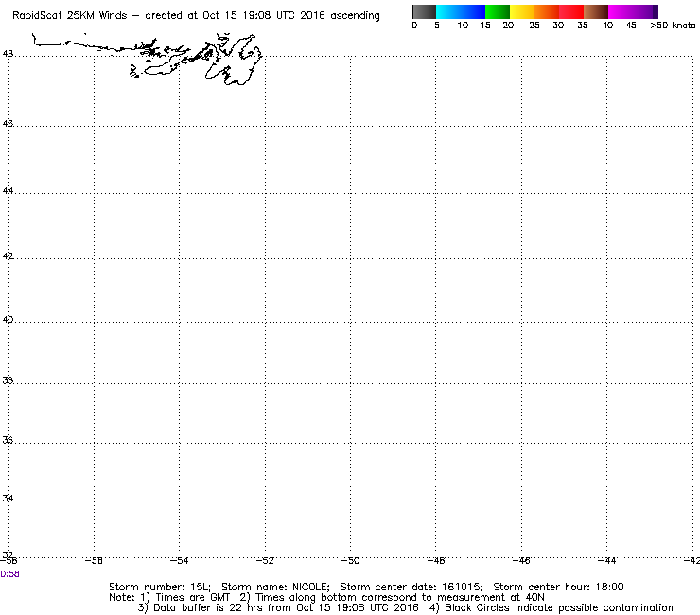Click 'Storm number: 15L' text

pyautogui.click(x=159, y=587)
